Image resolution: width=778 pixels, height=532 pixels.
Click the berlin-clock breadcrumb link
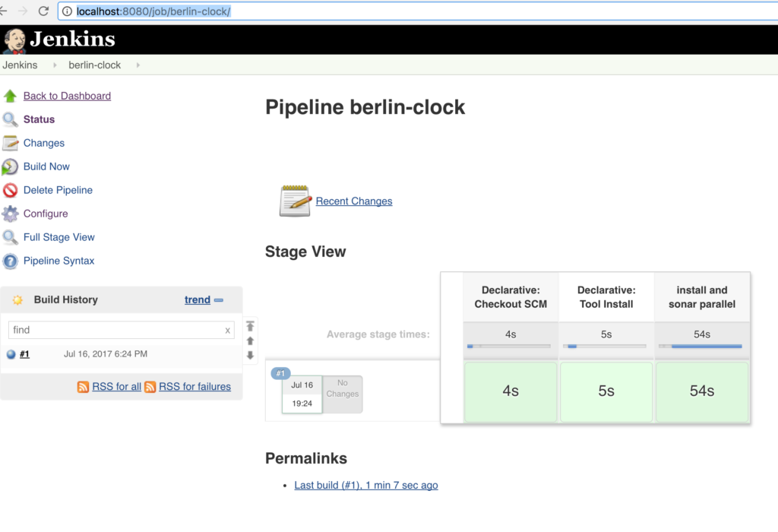95,65
